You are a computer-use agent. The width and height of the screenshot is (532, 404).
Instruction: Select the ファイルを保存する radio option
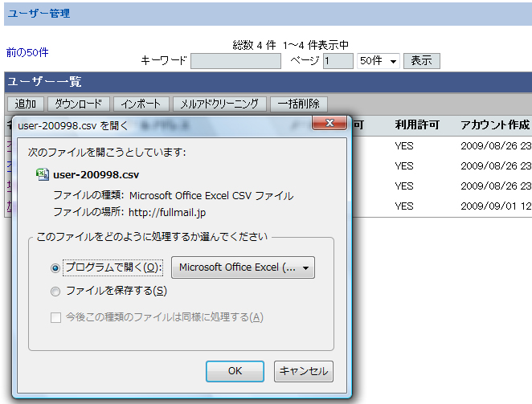coord(55,292)
